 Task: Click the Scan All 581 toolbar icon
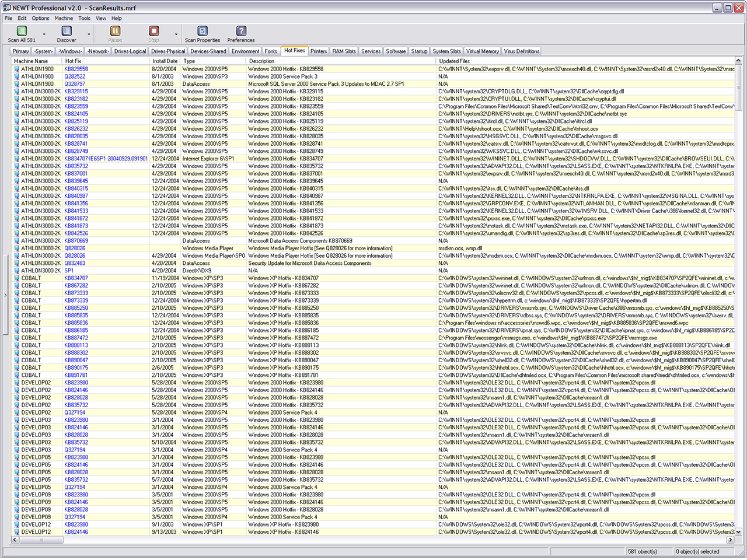click(22, 32)
